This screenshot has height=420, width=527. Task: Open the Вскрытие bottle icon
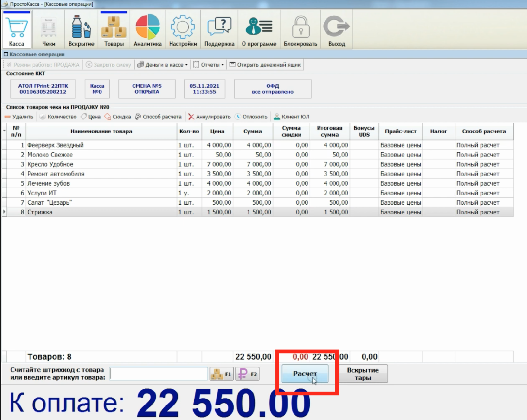(81, 29)
